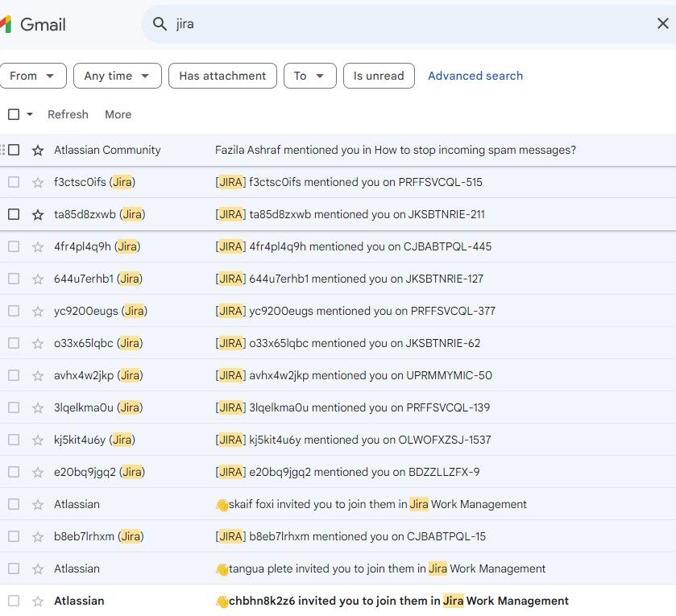
Task: Star the o33x65lqbc Jira email
Action: (x=38, y=343)
